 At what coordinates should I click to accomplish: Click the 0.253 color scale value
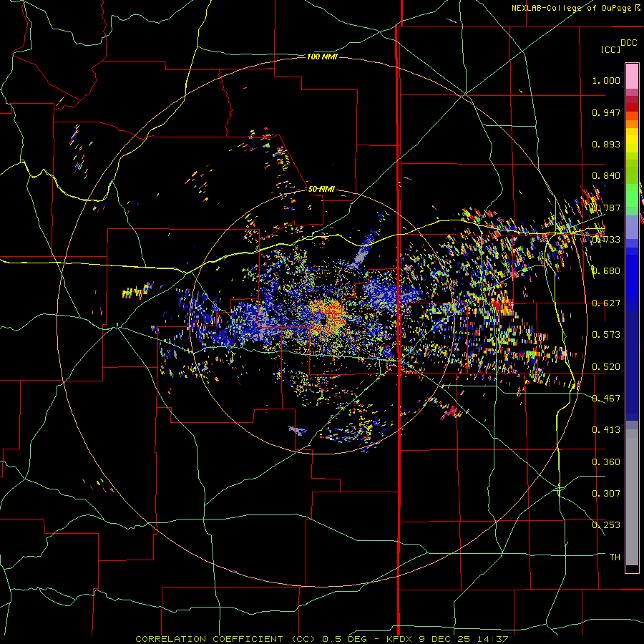pyautogui.click(x=606, y=525)
